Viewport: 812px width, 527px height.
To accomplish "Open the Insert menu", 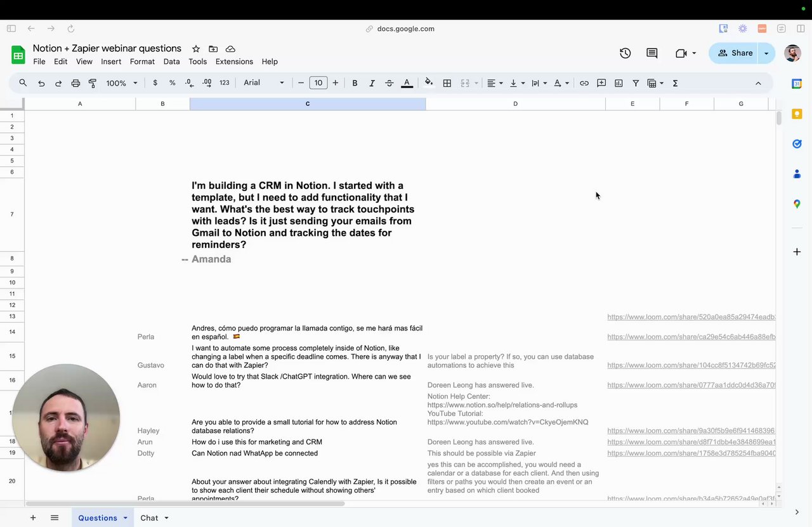I will (x=111, y=62).
